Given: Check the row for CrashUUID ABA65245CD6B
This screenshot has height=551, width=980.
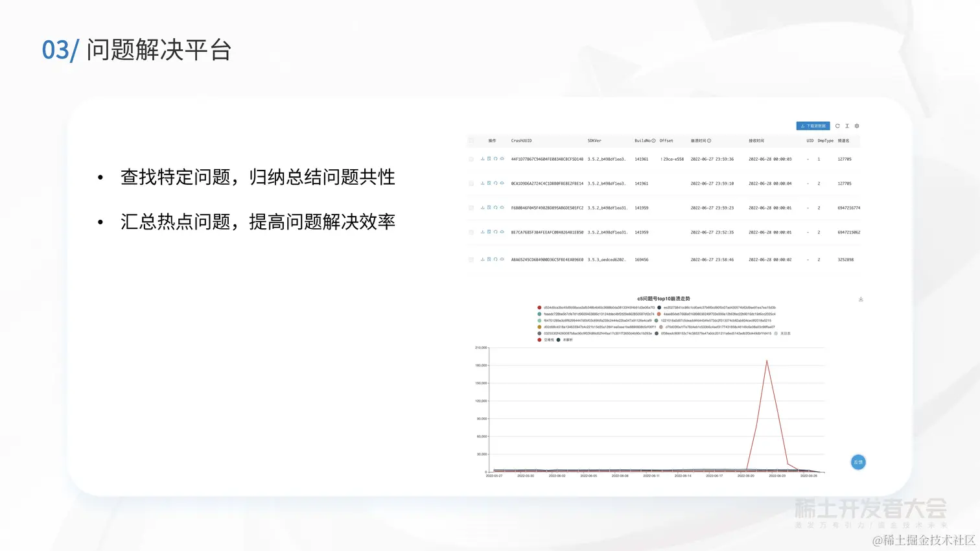Looking at the screenshot, I should tap(471, 259).
